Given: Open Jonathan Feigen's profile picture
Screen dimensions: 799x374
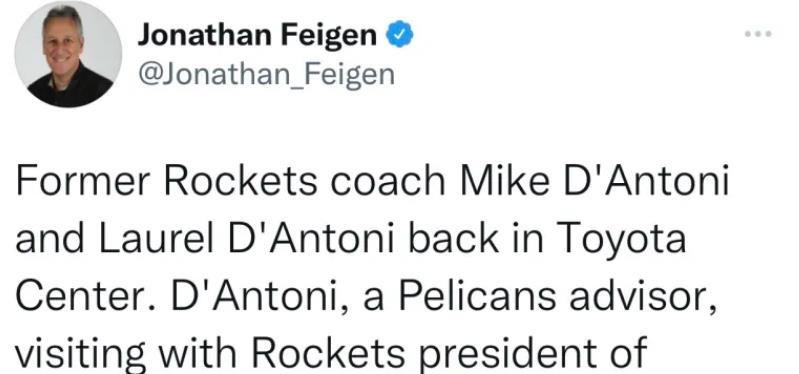Looking at the screenshot, I should [68, 54].
